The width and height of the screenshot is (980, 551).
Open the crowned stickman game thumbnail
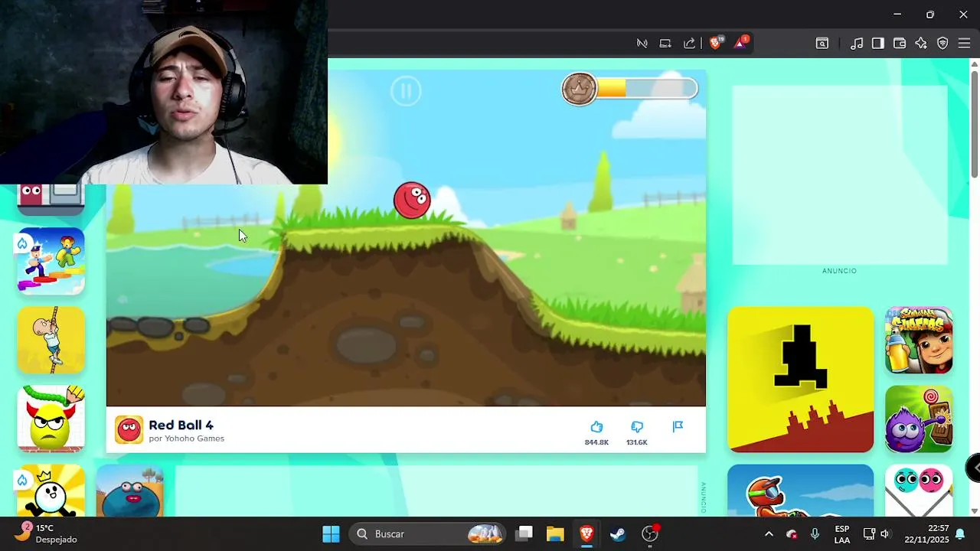click(51, 491)
